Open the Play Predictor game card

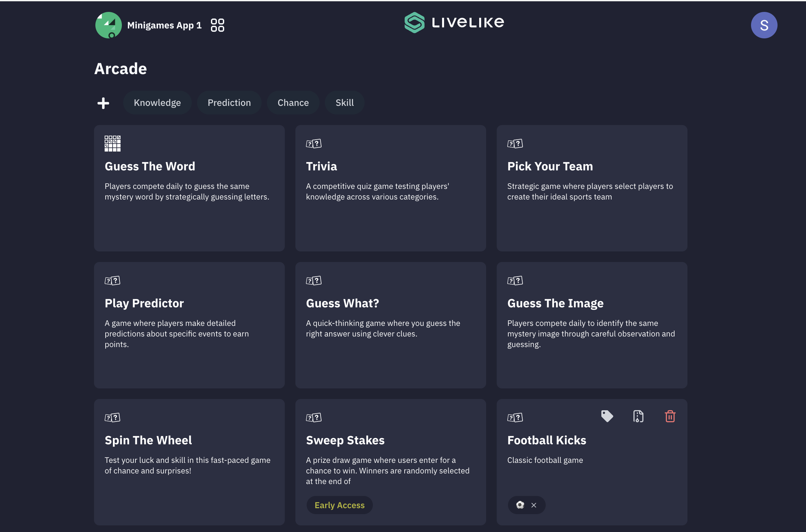click(x=189, y=325)
